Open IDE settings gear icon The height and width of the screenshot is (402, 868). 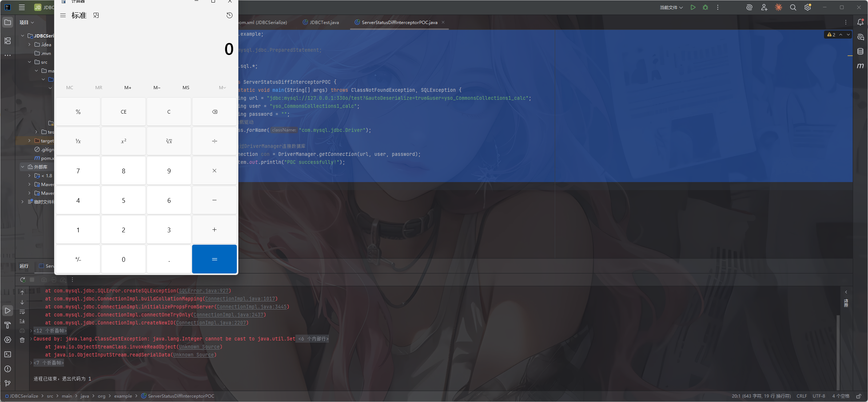coord(808,7)
